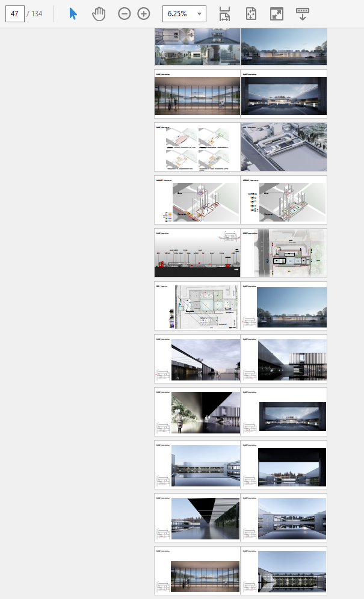
Task: Select the arrow selection tool
Action: coord(73,14)
